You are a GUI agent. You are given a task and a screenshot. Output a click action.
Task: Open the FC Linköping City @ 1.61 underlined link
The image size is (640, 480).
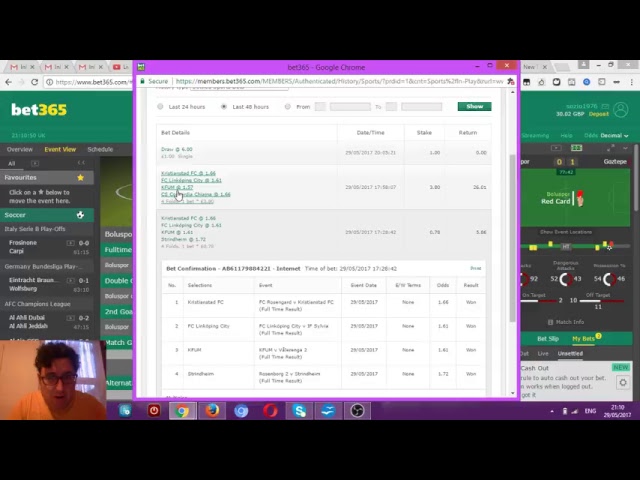click(x=191, y=180)
